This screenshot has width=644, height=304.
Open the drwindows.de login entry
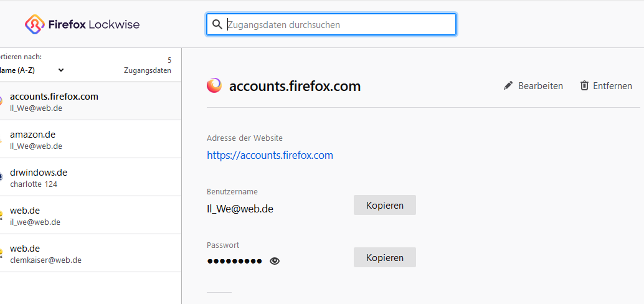(90, 178)
